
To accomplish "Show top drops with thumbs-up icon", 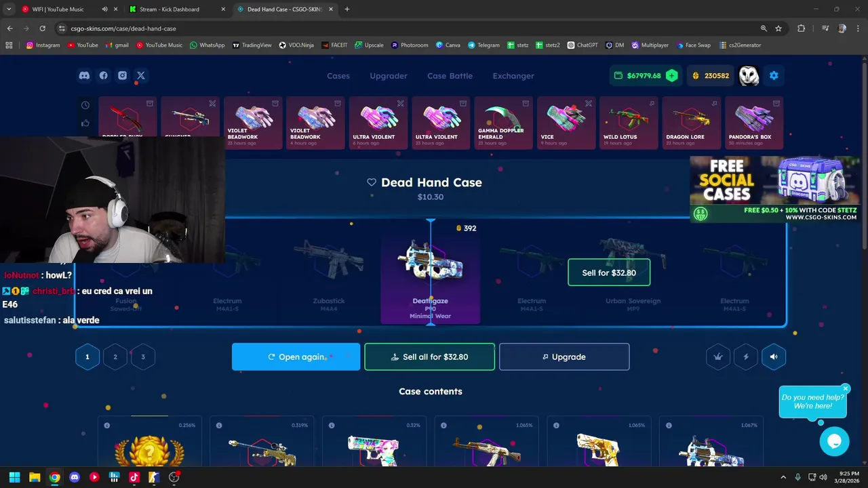I will click(x=85, y=123).
